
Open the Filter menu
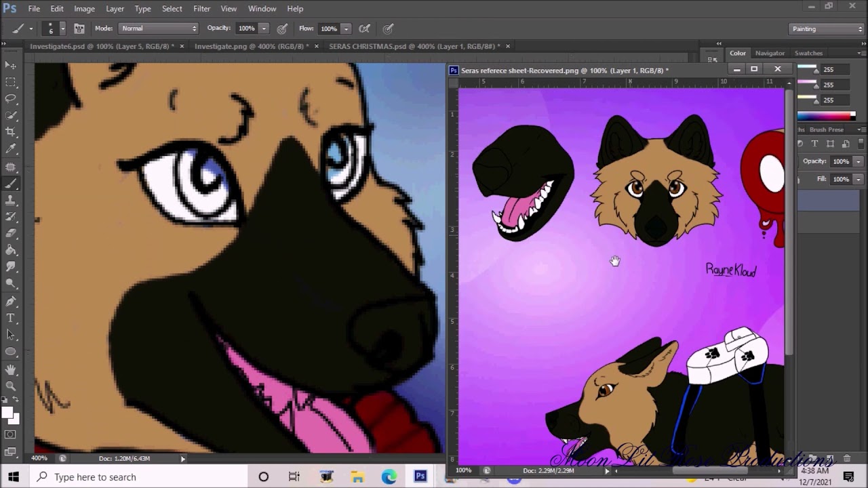201,9
